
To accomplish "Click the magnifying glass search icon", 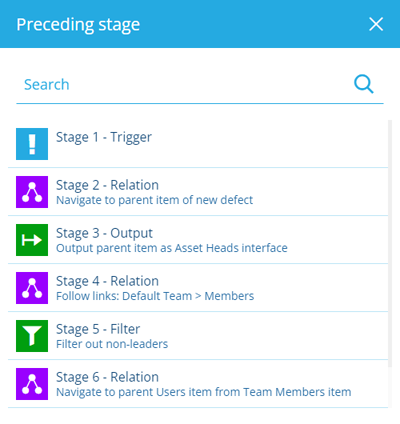I will (x=364, y=84).
